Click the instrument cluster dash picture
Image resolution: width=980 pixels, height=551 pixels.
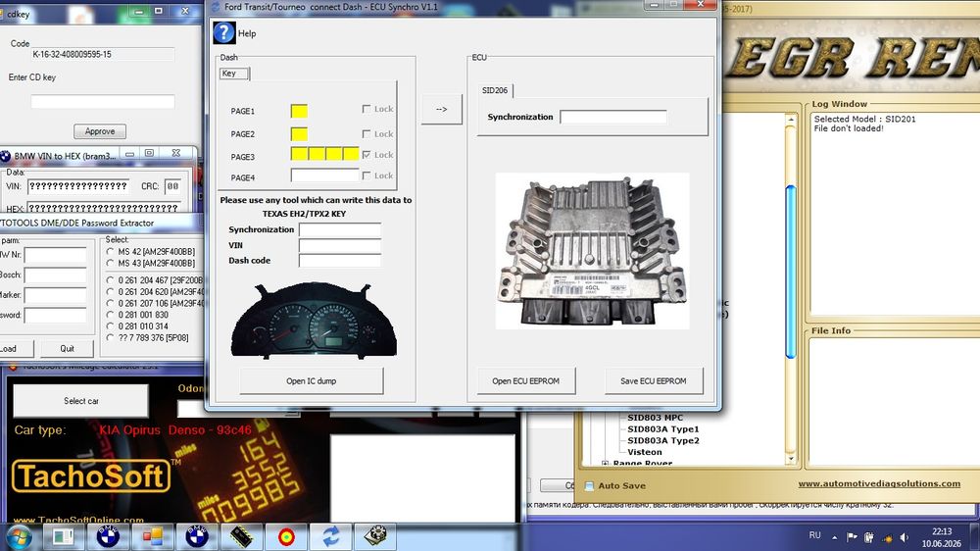314,321
